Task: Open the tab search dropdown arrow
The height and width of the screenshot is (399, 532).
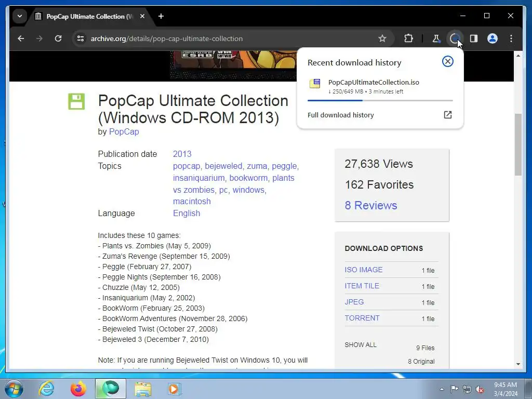Action: click(20, 16)
